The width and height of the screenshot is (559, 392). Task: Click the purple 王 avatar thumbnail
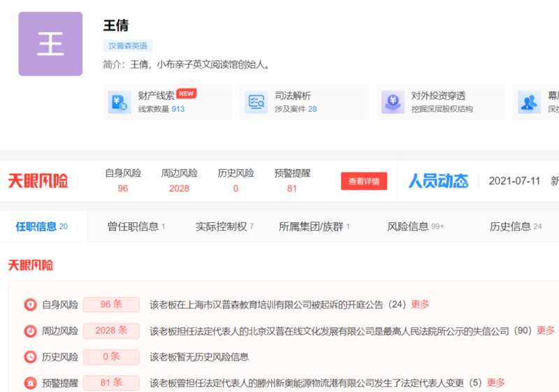(x=50, y=44)
